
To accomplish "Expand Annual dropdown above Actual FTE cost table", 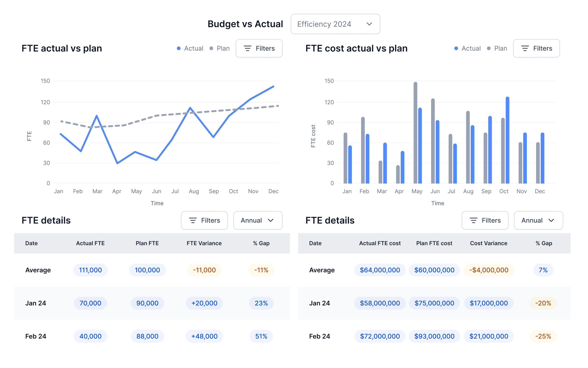I will 538,220.
